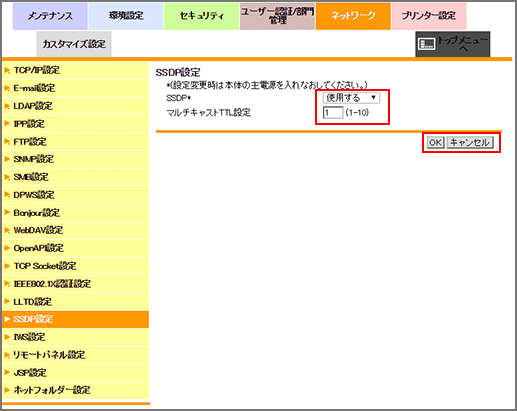Viewport: 517px width, 411px height.
Task: Open LLTD設定 in sidebar
Action: (x=75, y=302)
